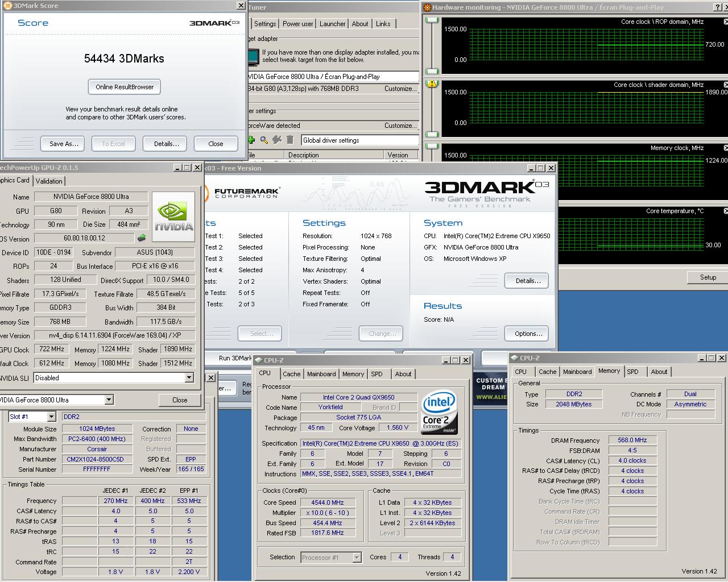Click the trash delete icon in RivaTuner

pyautogui.click(x=290, y=140)
